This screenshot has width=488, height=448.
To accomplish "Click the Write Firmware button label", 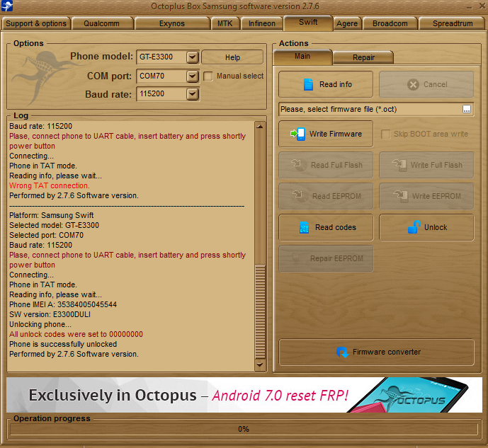I will click(x=336, y=134).
